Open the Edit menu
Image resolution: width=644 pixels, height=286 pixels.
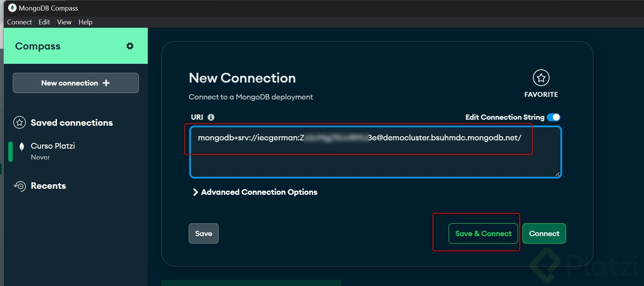(x=44, y=22)
